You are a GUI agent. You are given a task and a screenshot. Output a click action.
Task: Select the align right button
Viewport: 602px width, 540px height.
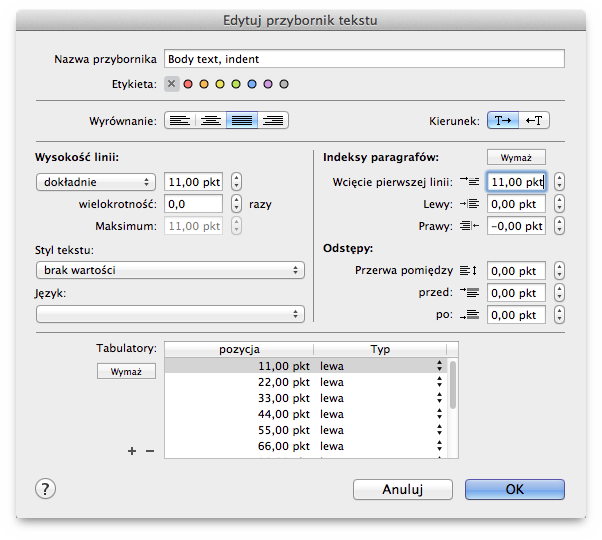pos(273,121)
